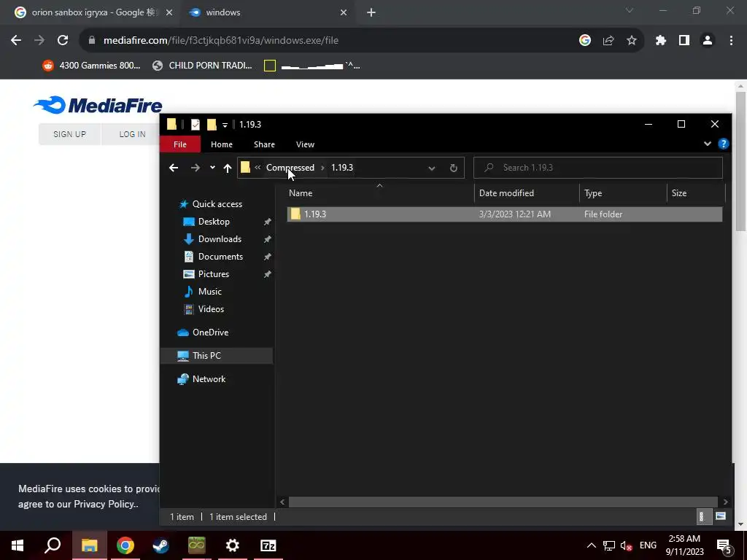Select Pictures in the navigation pane
The height and width of the screenshot is (560, 747).
coord(214,274)
